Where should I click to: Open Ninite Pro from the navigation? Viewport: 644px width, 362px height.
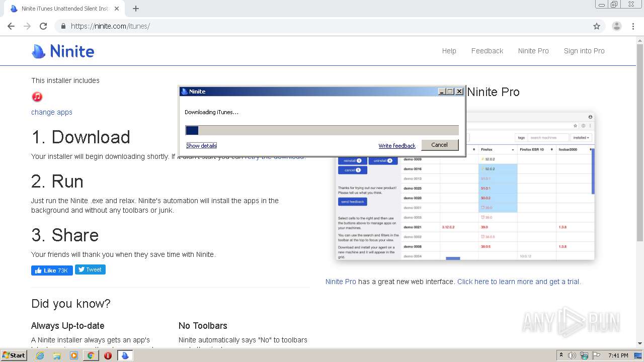tap(533, 51)
